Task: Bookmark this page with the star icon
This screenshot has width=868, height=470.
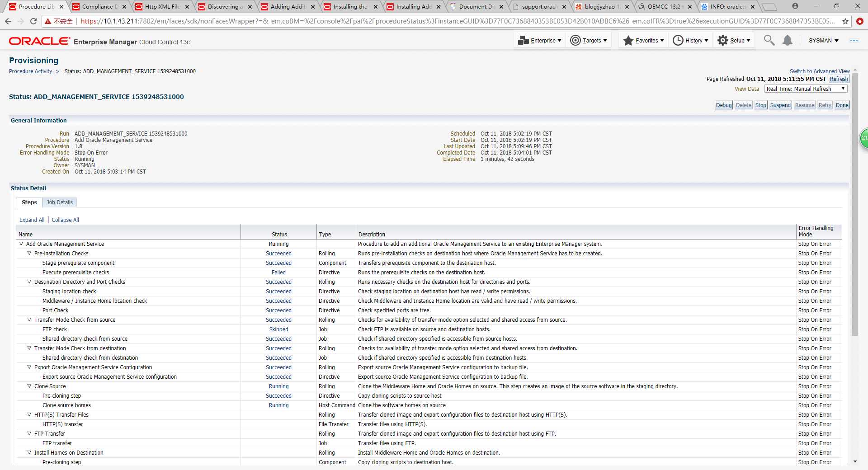Action: click(x=845, y=21)
